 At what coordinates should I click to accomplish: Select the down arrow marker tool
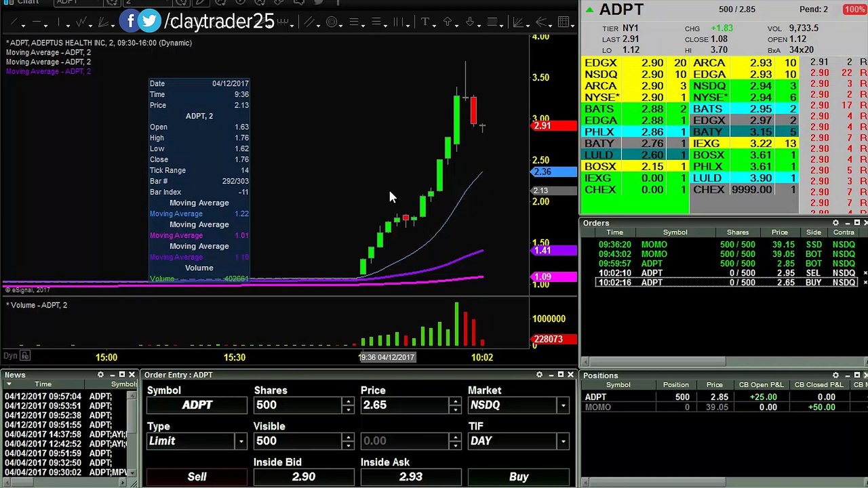[x=470, y=23]
